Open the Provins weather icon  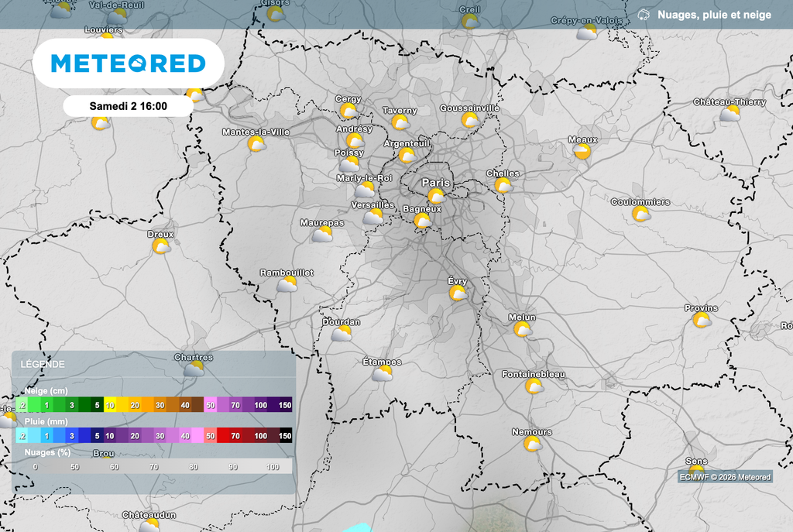point(702,320)
